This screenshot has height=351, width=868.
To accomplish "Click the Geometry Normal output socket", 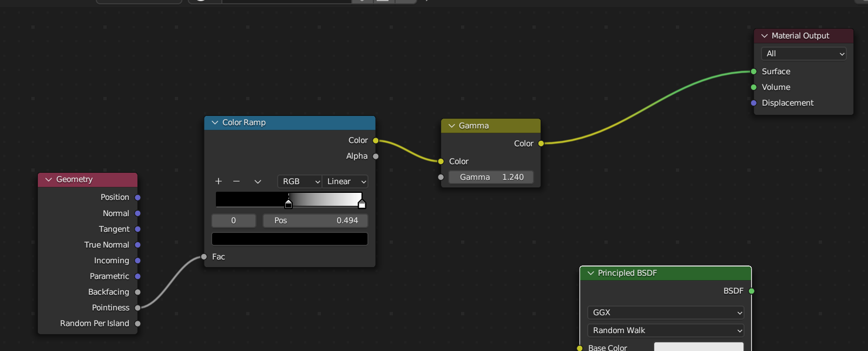I will (x=137, y=213).
